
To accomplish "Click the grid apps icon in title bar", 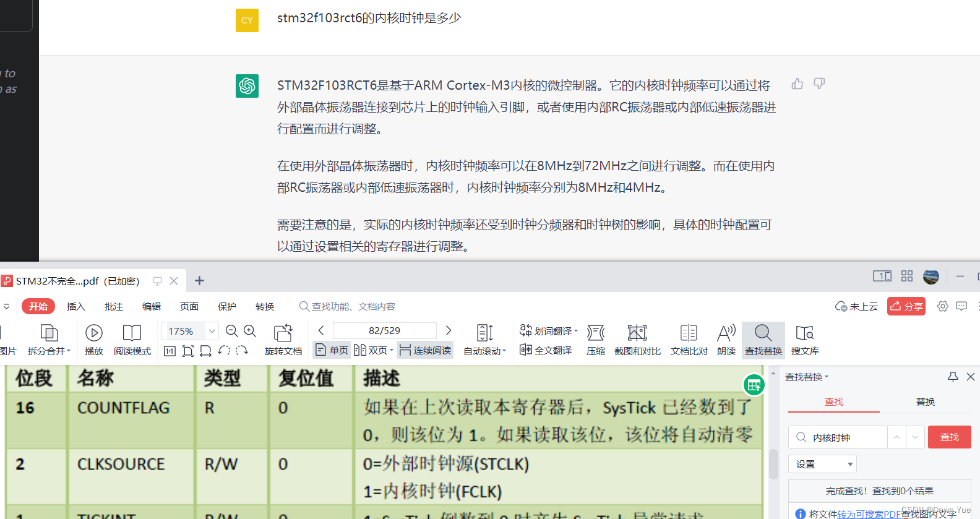I will (907, 277).
